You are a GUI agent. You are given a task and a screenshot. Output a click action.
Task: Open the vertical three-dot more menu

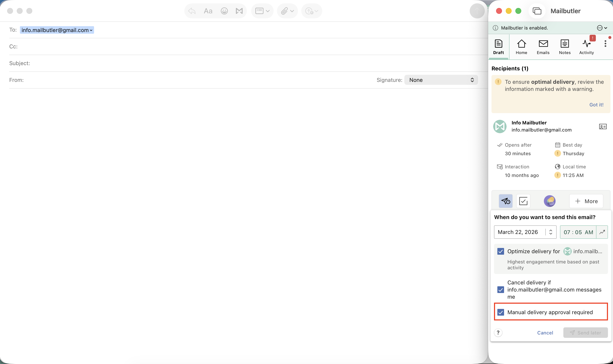coord(605,44)
